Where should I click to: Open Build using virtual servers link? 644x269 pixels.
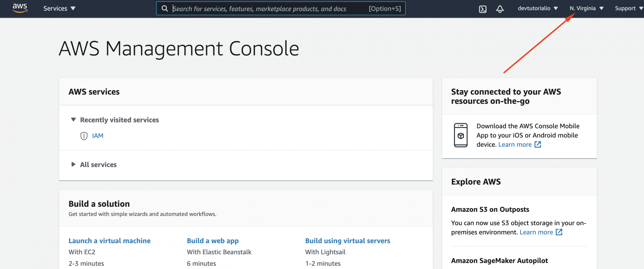coord(348,241)
